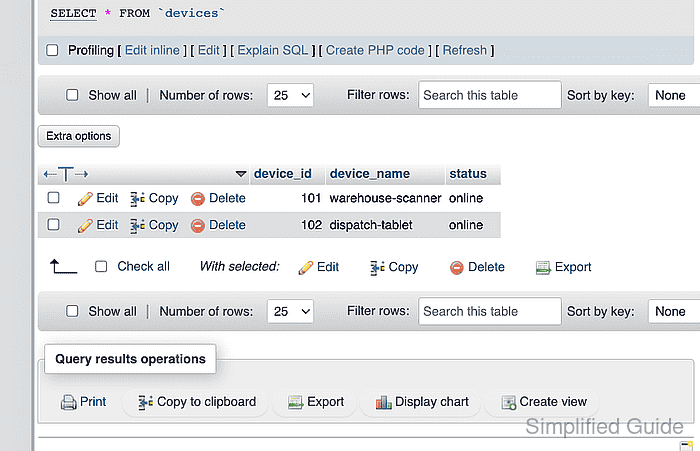Click the Refresh link
Image resolution: width=700 pixels, height=451 pixels.
465,50
